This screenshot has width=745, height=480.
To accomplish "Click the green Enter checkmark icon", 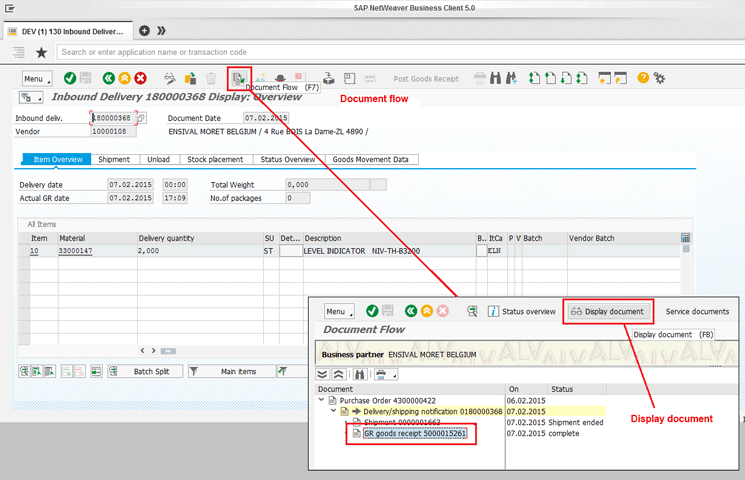I will coord(70,78).
